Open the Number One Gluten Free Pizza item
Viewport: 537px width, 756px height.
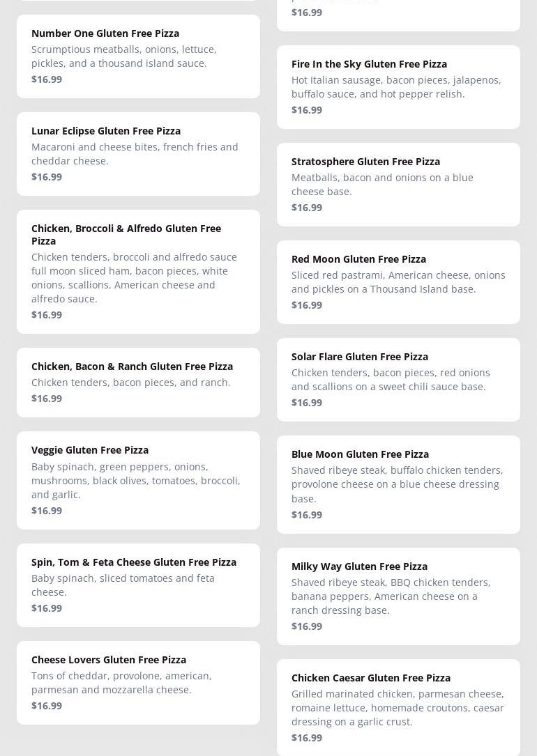105,33
